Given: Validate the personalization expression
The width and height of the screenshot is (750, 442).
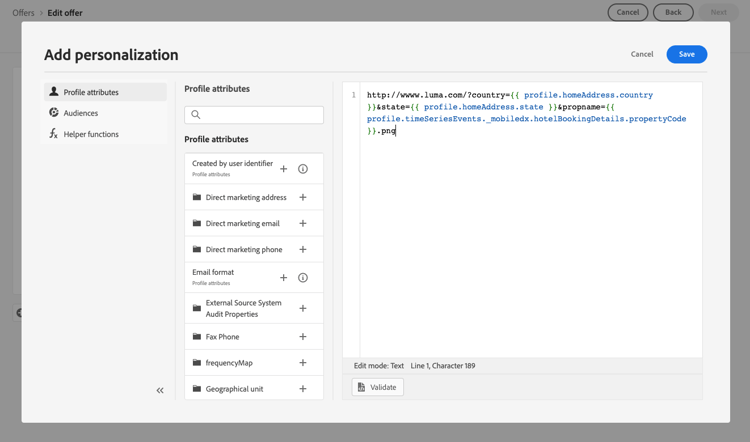Looking at the screenshot, I should [x=377, y=387].
